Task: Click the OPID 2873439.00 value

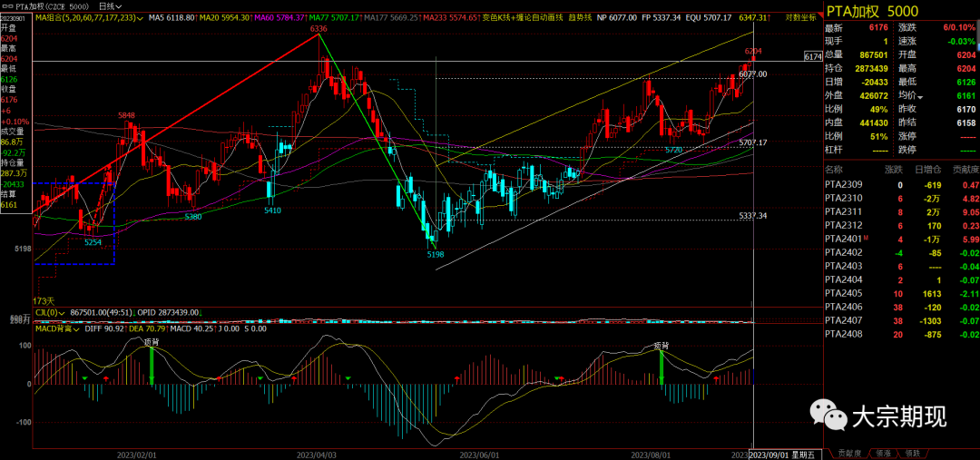Action: (169, 312)
